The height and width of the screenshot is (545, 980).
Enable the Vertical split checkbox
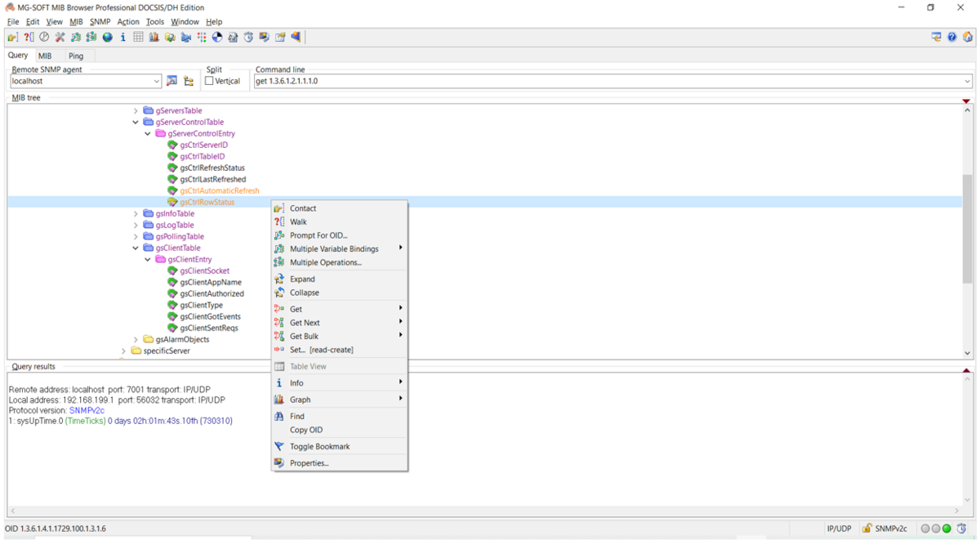click(x=209, y=81)
